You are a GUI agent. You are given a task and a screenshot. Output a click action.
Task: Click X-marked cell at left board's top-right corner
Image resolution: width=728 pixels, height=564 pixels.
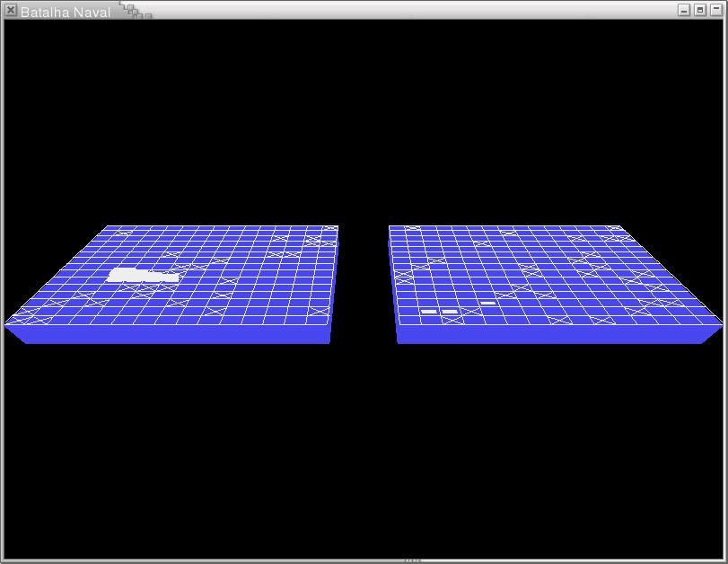[x=330, y=228]
